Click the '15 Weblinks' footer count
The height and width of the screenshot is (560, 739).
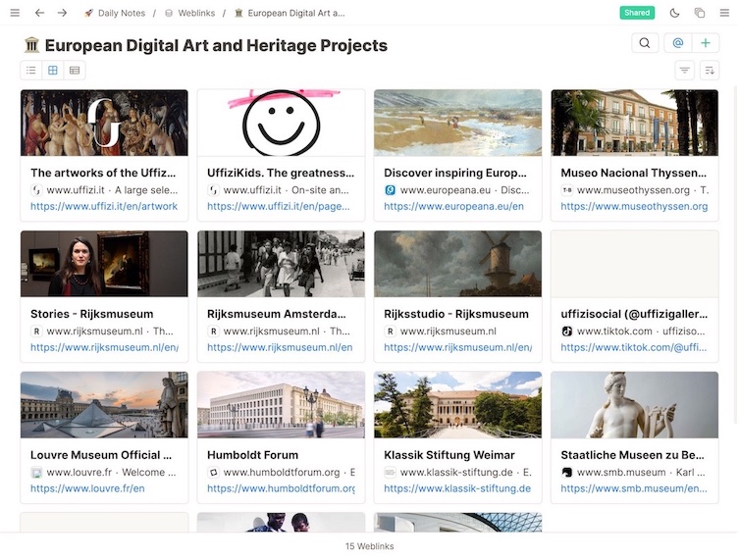(x=369, y=546)
